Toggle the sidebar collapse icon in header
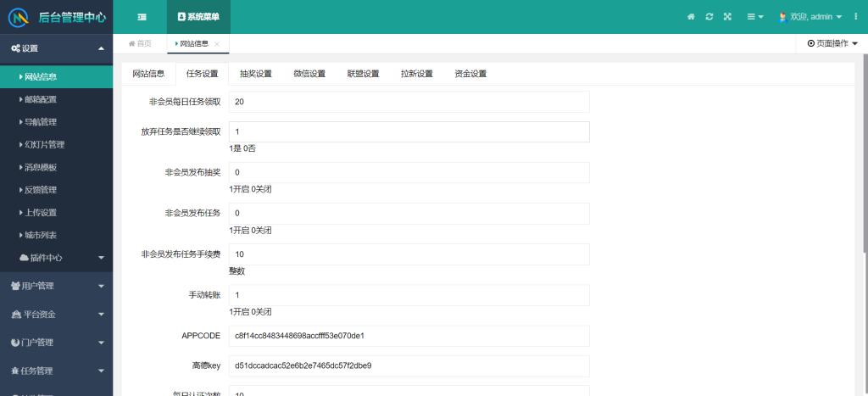Screen dimensions: 868x396 point(142,17)
